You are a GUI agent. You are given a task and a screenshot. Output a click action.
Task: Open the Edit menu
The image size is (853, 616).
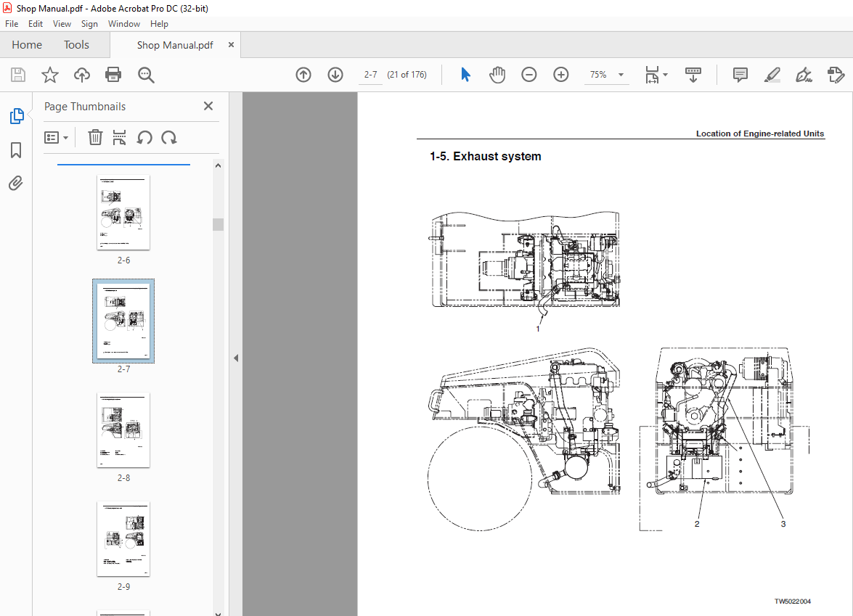(36, 24)
